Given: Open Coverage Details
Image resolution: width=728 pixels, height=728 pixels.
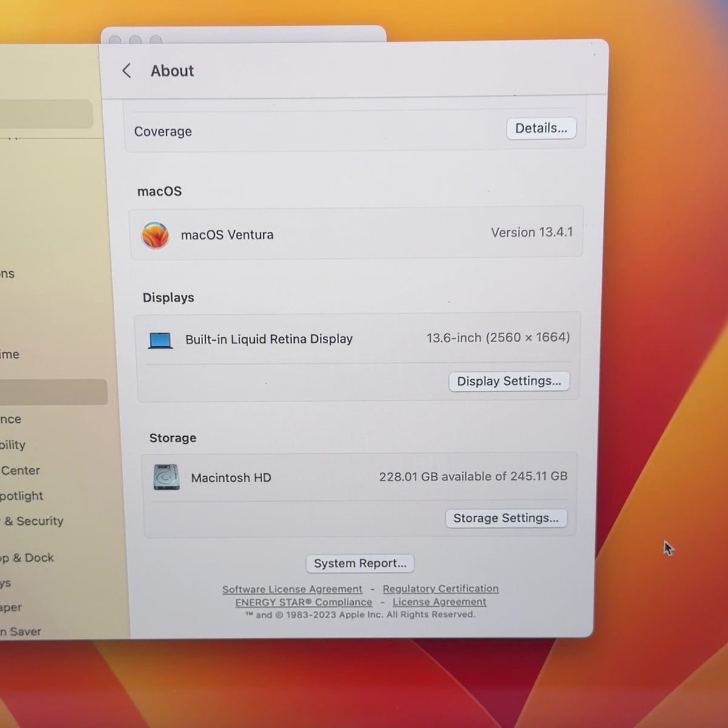Looking at the screenshot, I should tap(541, 128).
